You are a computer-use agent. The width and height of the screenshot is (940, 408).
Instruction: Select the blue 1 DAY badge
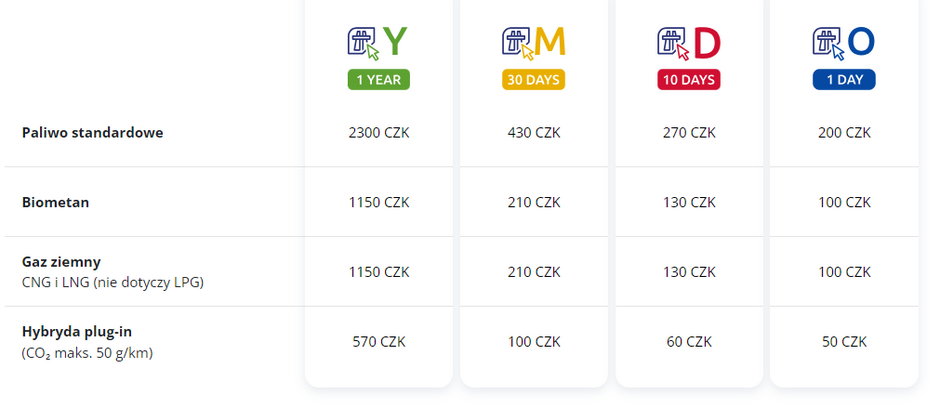click(844, 80)
